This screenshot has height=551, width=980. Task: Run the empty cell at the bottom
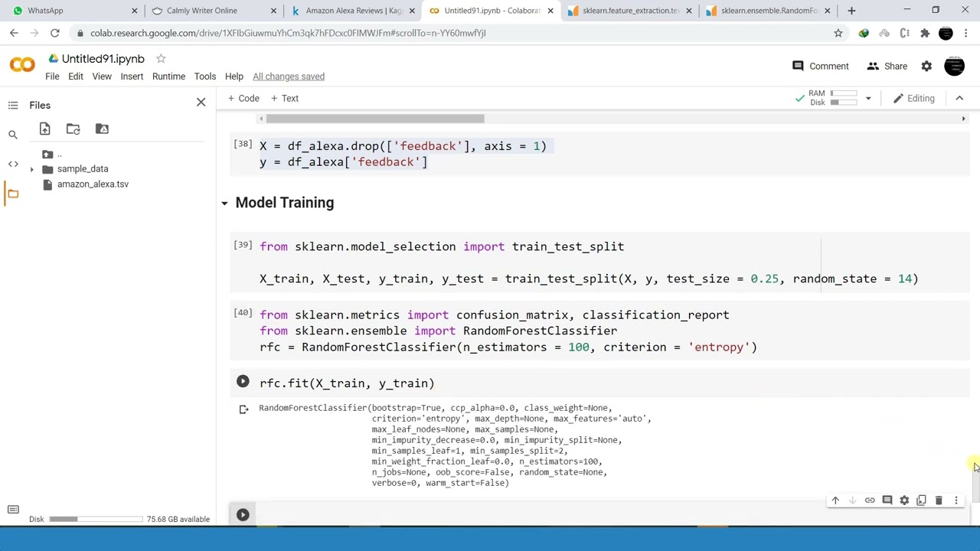[x=243, y=514]
